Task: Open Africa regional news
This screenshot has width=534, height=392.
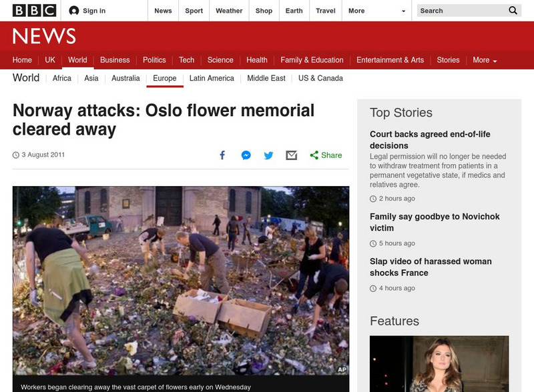Action: tap(62, 78)
